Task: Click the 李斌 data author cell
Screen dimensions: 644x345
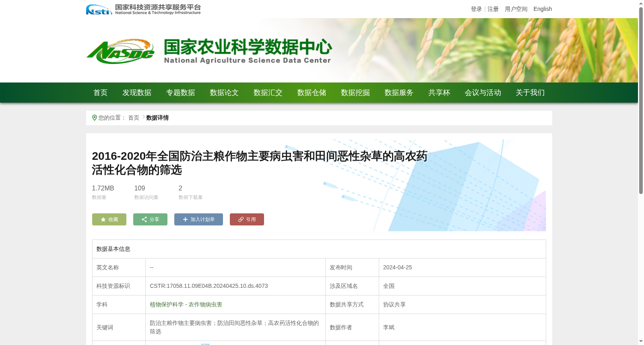Action: point(462,327)
